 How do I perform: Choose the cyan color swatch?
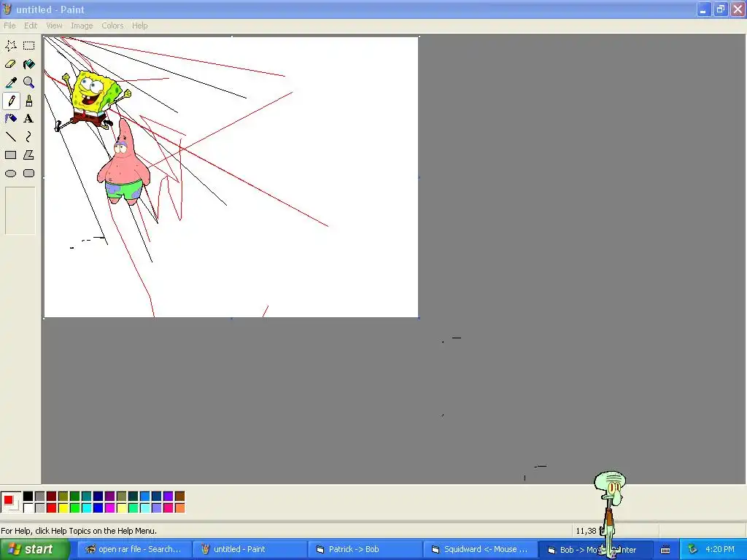point(87,508)
